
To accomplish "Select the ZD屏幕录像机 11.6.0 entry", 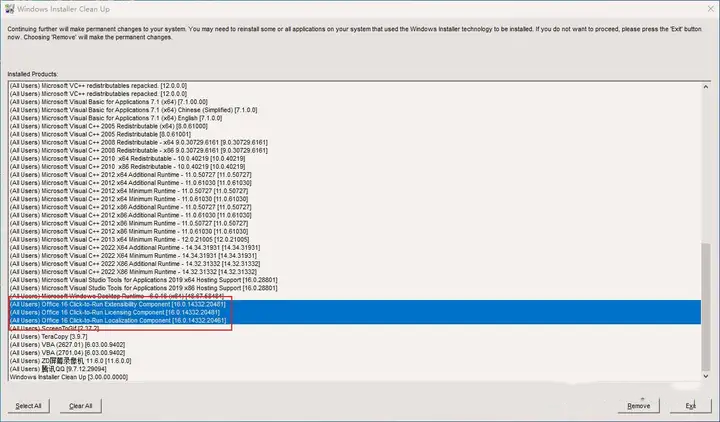I will pyautogui.click(x=71, y=361).
